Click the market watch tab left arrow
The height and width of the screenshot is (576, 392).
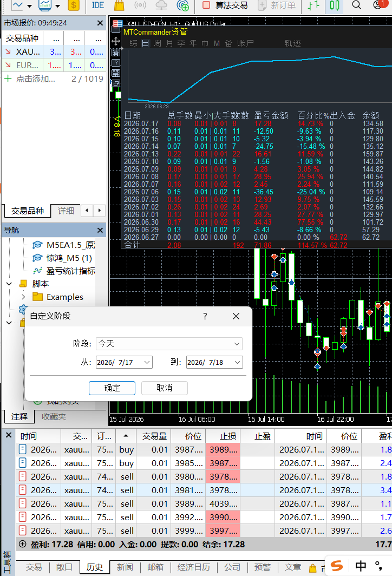(87, 211)
